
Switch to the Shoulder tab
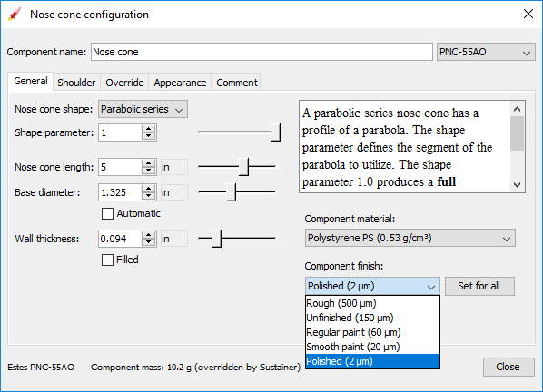76,83
